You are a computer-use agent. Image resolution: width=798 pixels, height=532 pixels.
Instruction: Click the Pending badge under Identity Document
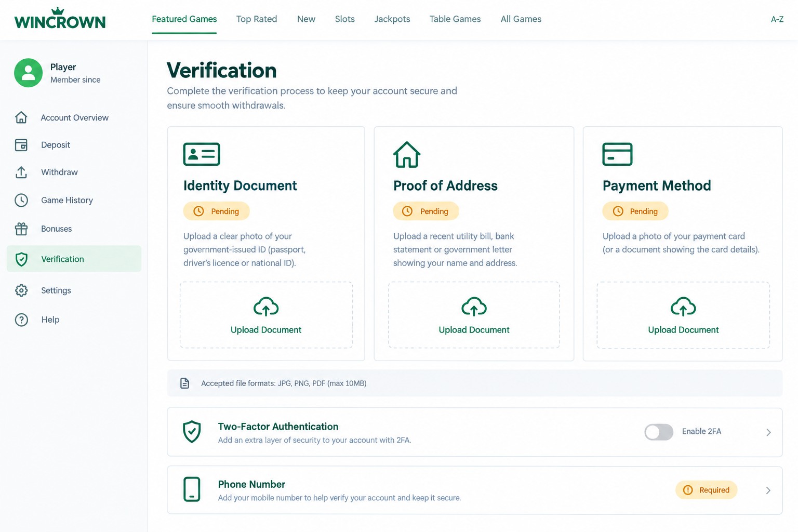pyautogui.click(x=217, y=211)
